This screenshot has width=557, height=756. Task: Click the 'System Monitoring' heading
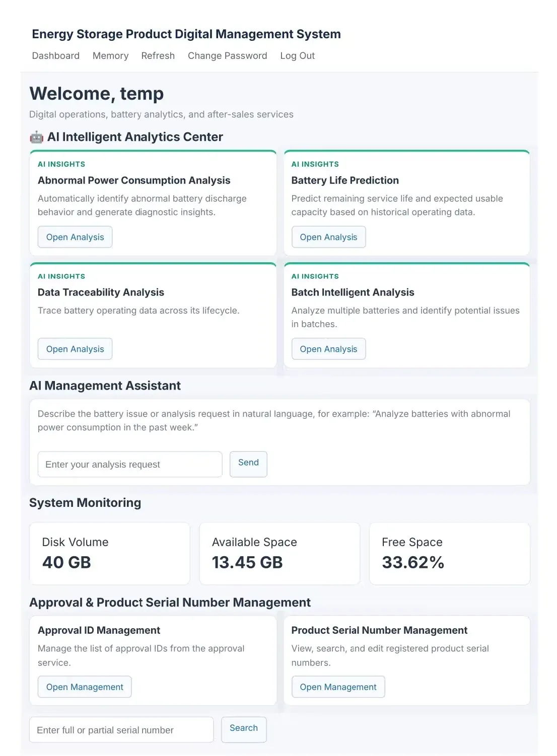tap(85, 503)
